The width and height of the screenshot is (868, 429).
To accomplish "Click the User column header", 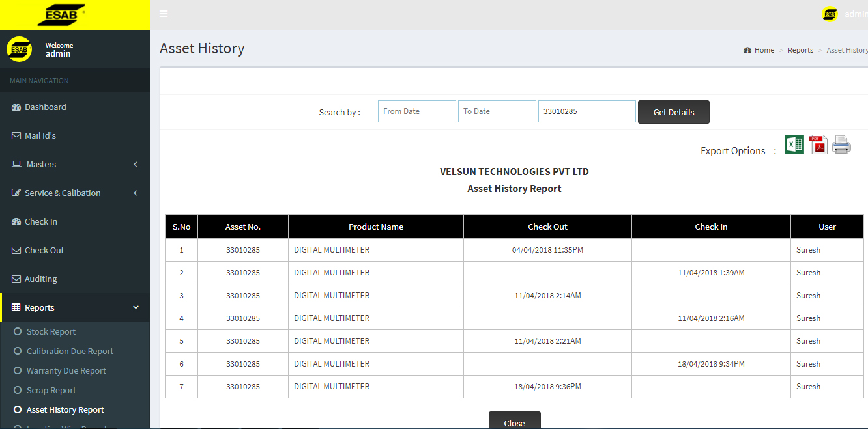I will coord(828,227).
